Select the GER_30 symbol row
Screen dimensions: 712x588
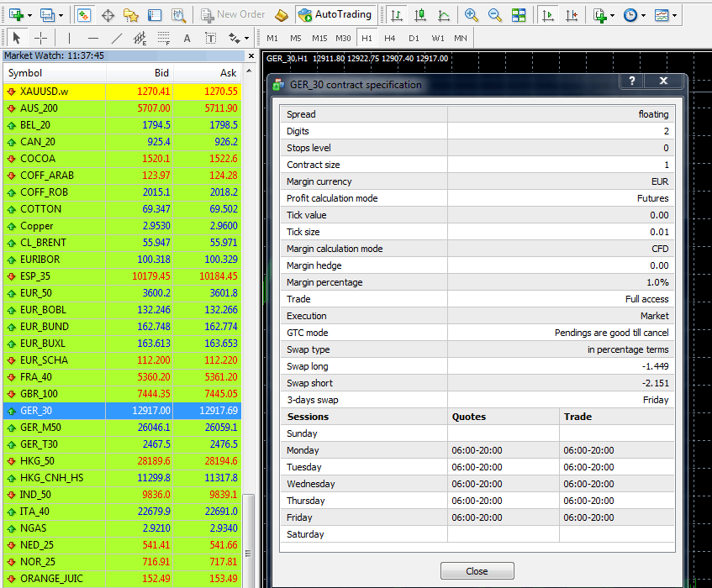(x=122, y=411)
